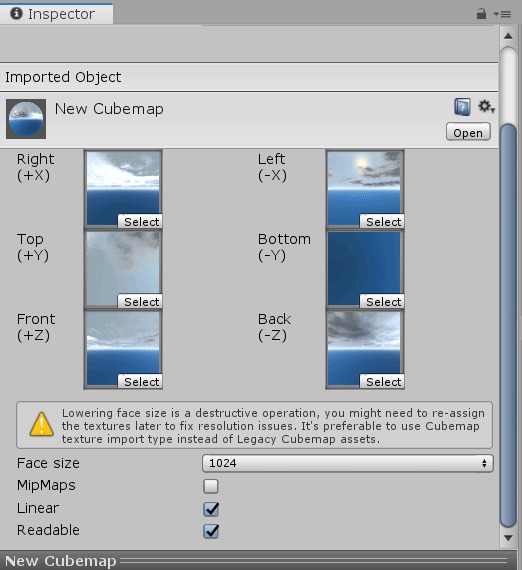The width and height of the screenshot is (522, 570).
Task: Toggle the Inspector lock icon
Action: (481, 14)
